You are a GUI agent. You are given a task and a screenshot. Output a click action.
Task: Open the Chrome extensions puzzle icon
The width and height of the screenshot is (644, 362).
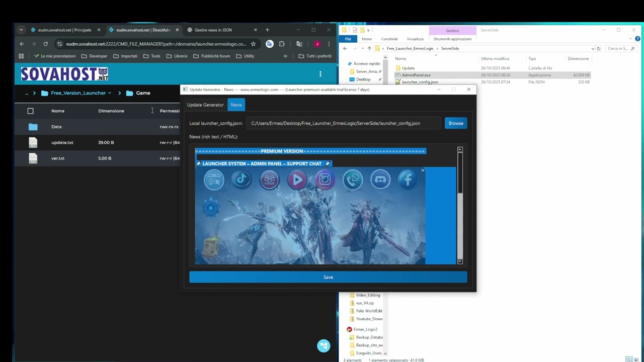click(x=282, y=44)
